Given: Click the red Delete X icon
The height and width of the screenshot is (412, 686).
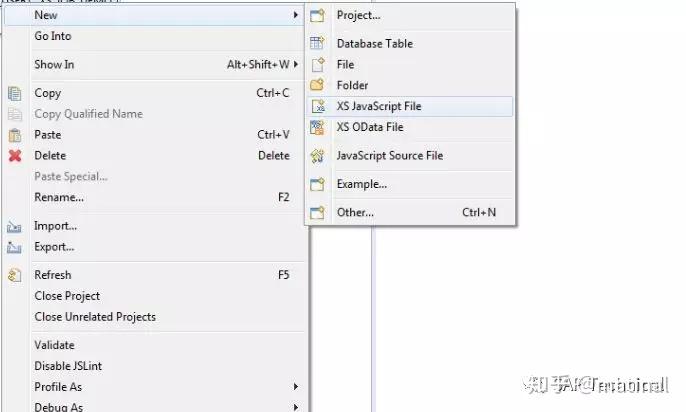Looking at the screenshot, I should tap(15, 156).
